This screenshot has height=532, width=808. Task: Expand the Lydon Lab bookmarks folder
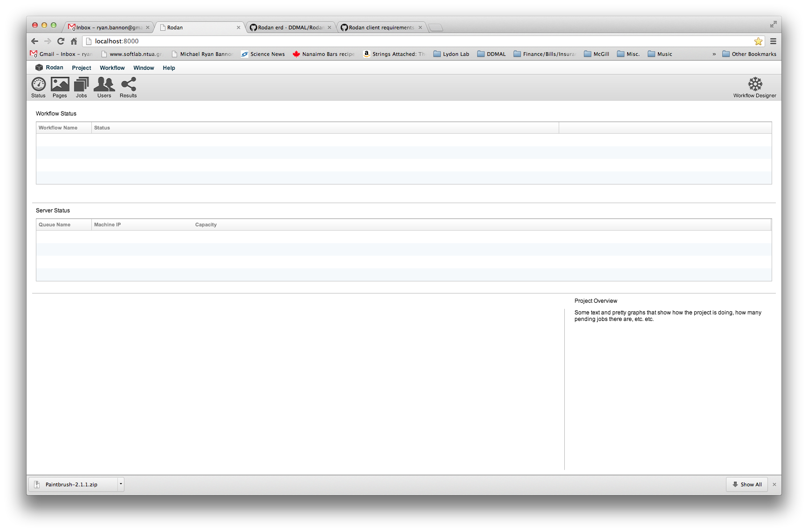click(x=451, y=54)
